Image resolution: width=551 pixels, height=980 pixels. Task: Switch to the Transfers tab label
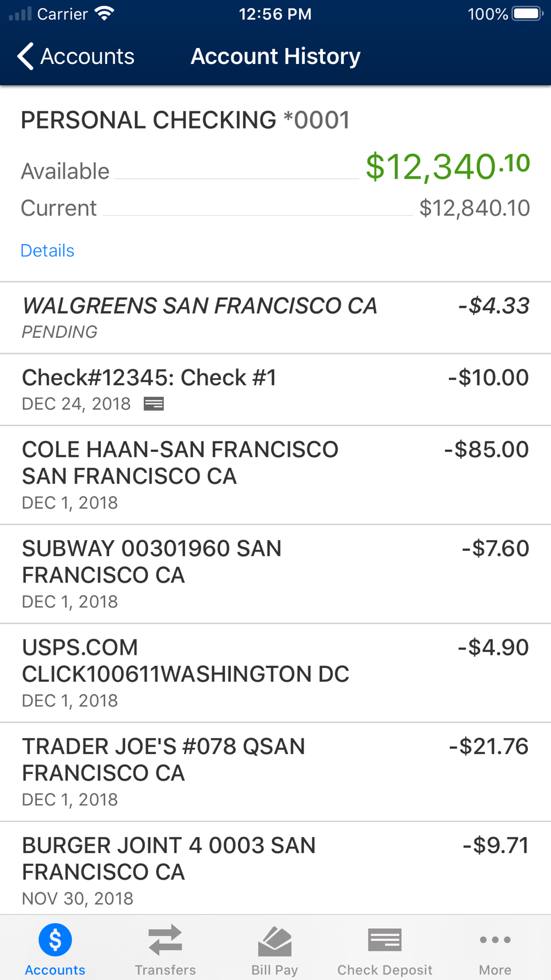click(x=165, y=970)
